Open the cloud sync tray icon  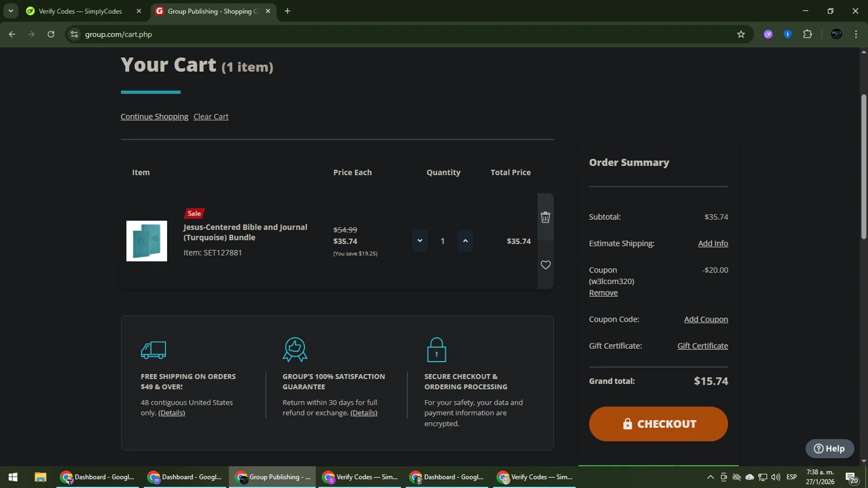tap(750, 477)
